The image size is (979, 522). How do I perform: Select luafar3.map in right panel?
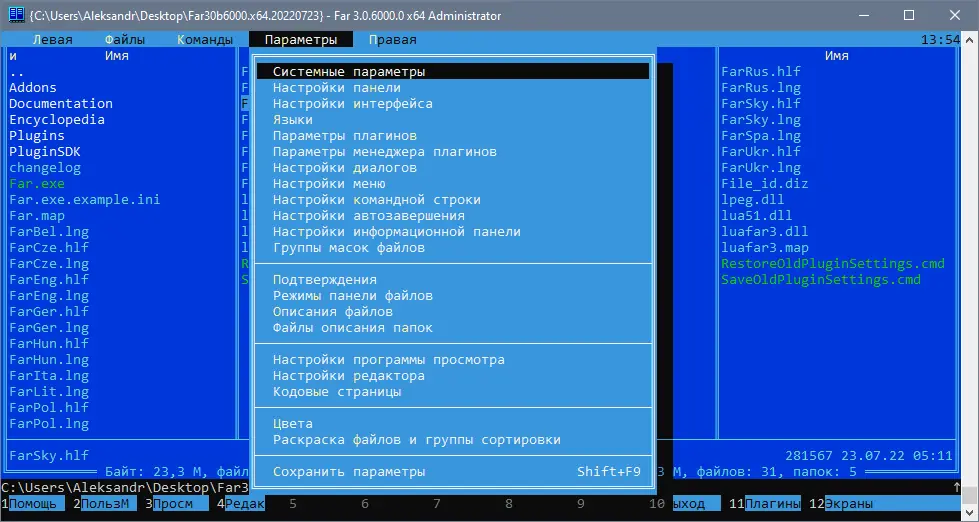coord(765,248)
